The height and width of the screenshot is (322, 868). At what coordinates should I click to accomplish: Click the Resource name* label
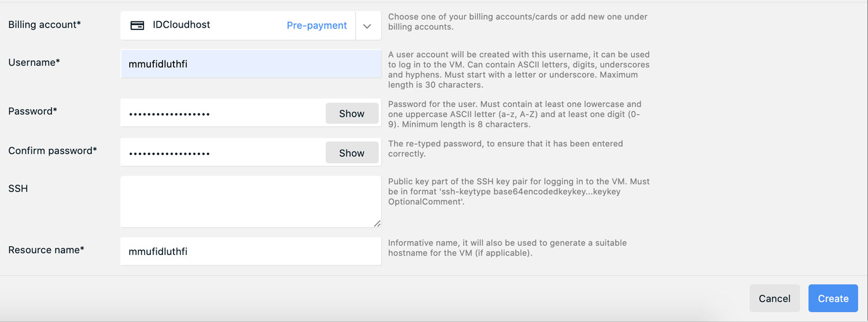point(46,250)
